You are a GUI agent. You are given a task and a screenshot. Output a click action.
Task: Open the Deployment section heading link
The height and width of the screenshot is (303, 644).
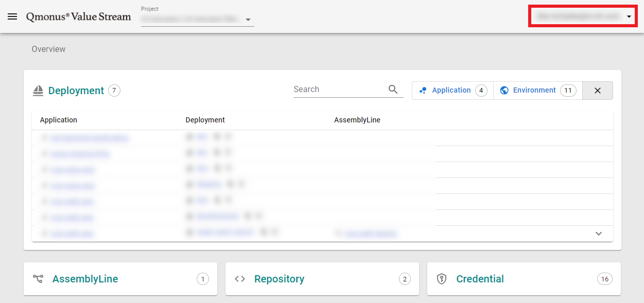point(76,91)
